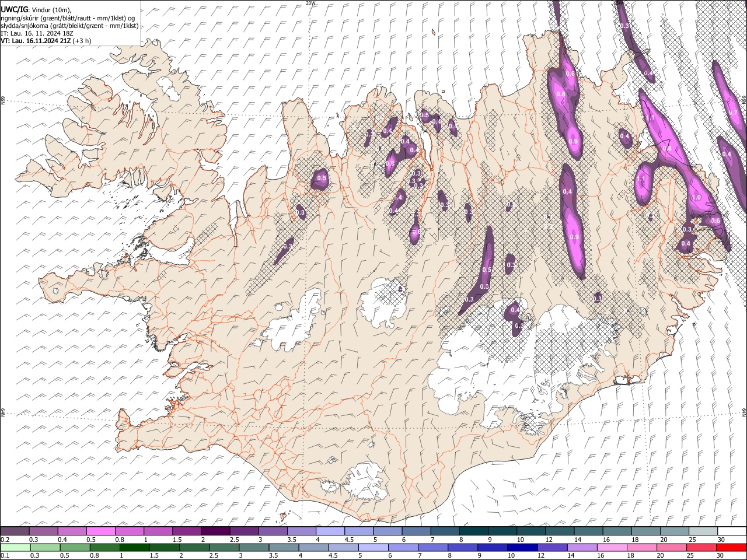Image resolution: width=747 pixels, height=560 pixels.
Task: Click the "12" label in the upper legend row
Action: click(549, 540)
